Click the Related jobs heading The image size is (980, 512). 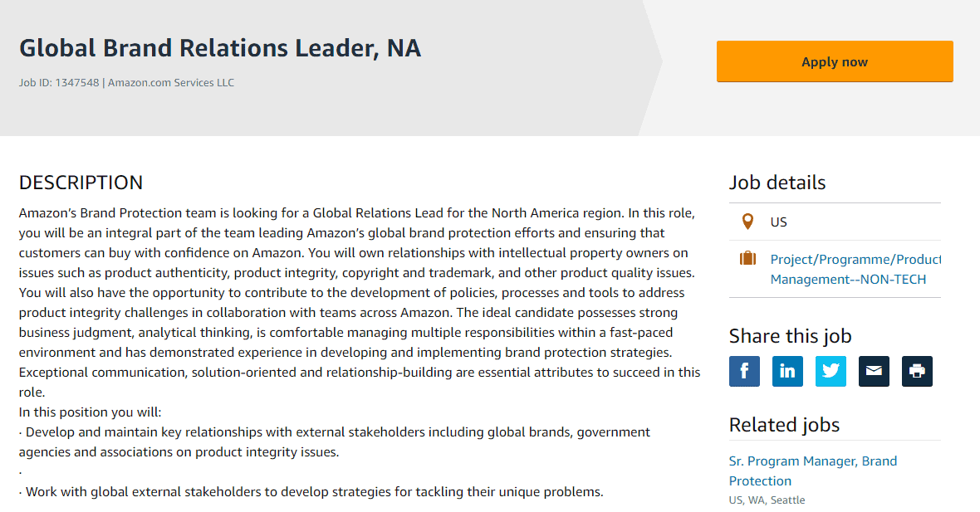(x=784, y=425)
